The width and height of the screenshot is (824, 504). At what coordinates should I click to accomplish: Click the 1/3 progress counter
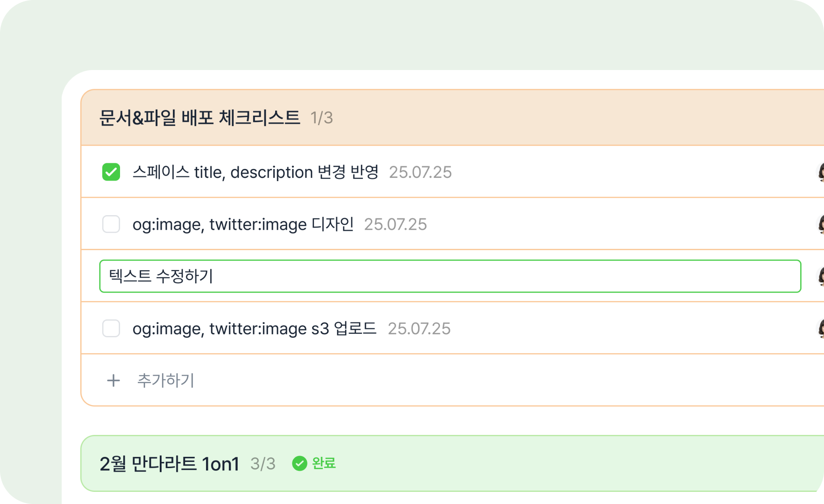pos(322,118)
